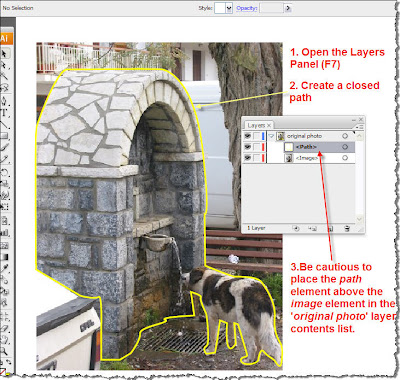Select the Pencil tool
400x380 pixels.
tap(4, 159)
